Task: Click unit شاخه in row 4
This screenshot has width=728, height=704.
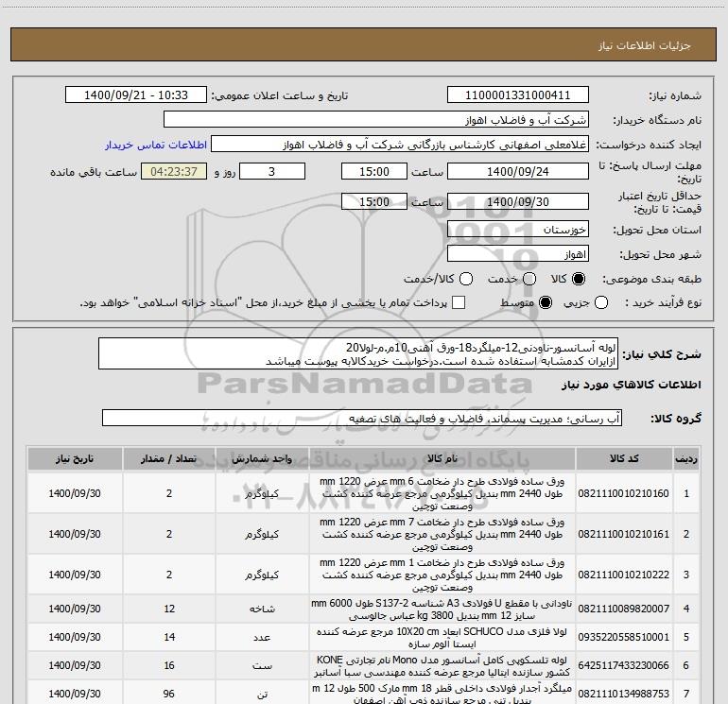Action: [x=262, y=609]
